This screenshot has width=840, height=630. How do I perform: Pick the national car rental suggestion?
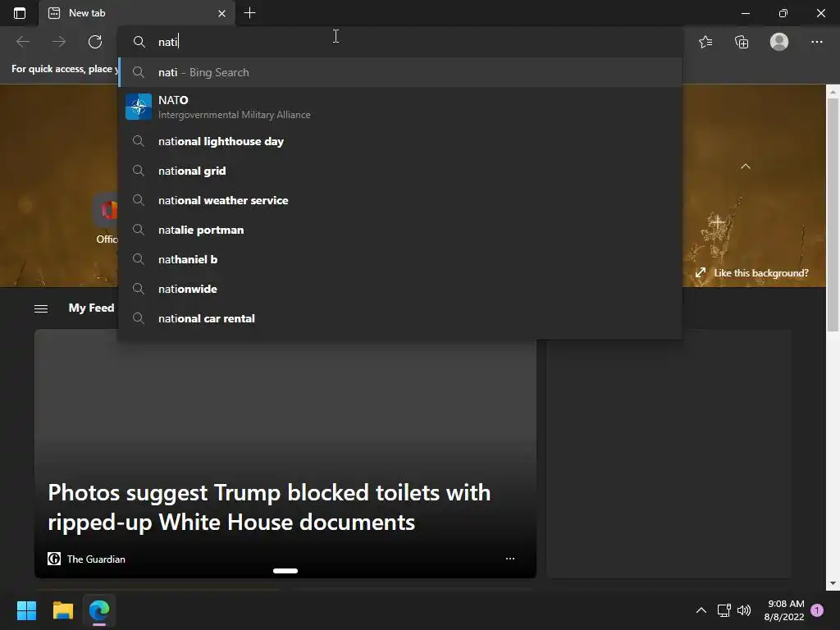click(399, 318)
